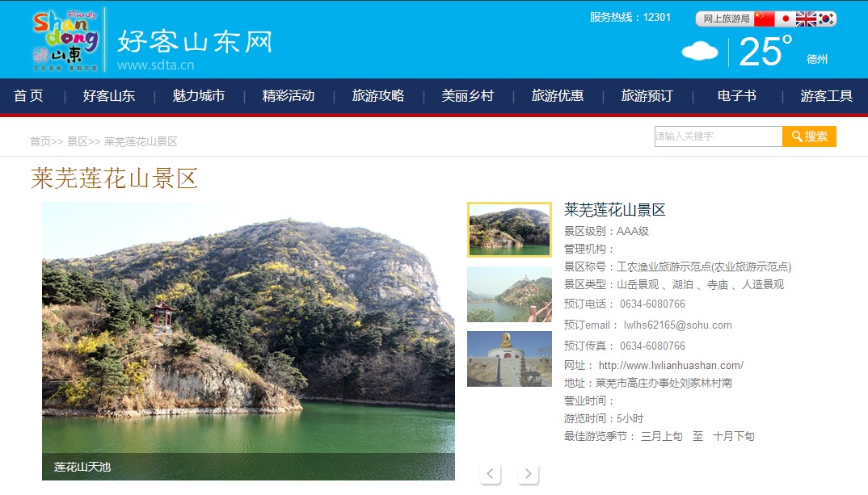This screenshot has height=495, width=868.
Task: Click the 景区 breadcrumb link
Action: click(78, 141)
